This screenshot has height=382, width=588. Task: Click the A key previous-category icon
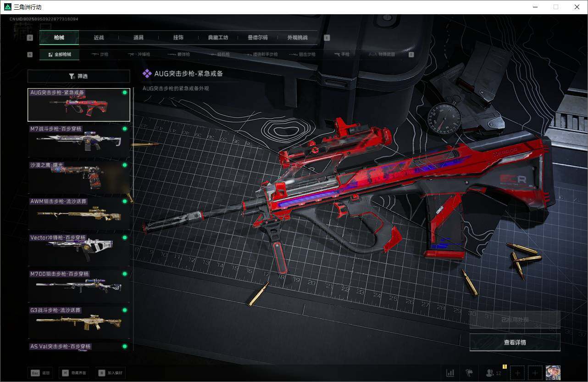(x=30, y=54)
